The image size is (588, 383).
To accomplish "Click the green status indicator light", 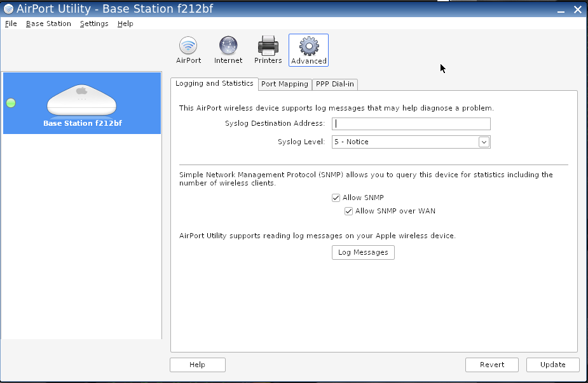I will [x=11, y=103].
